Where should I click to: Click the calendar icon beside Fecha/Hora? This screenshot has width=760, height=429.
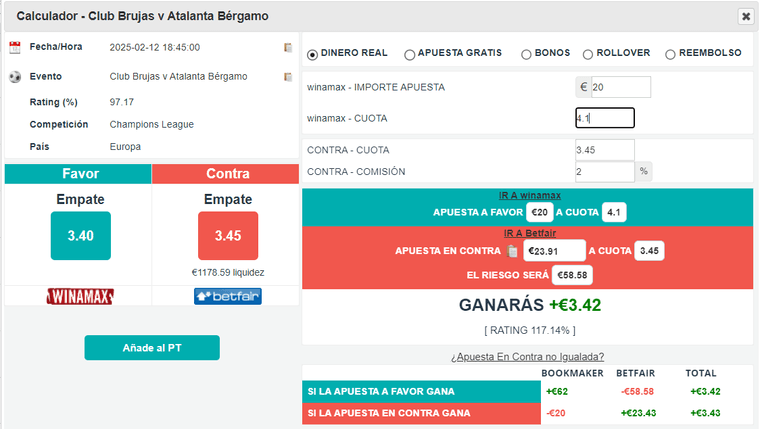(15, 47)
